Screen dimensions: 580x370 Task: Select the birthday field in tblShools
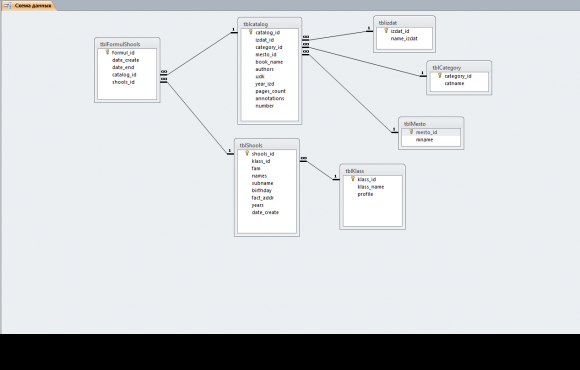262,190
